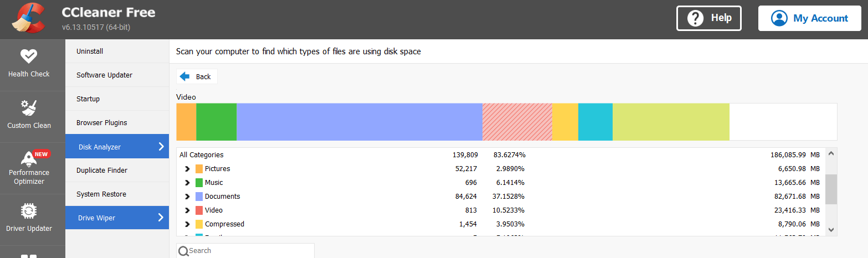The image size is (868, 258).
Task: Expand the Music category row
Action: (187, 183)
